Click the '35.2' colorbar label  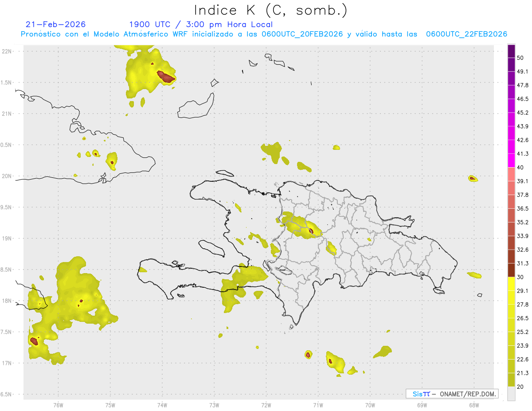(x=523, y=222)
